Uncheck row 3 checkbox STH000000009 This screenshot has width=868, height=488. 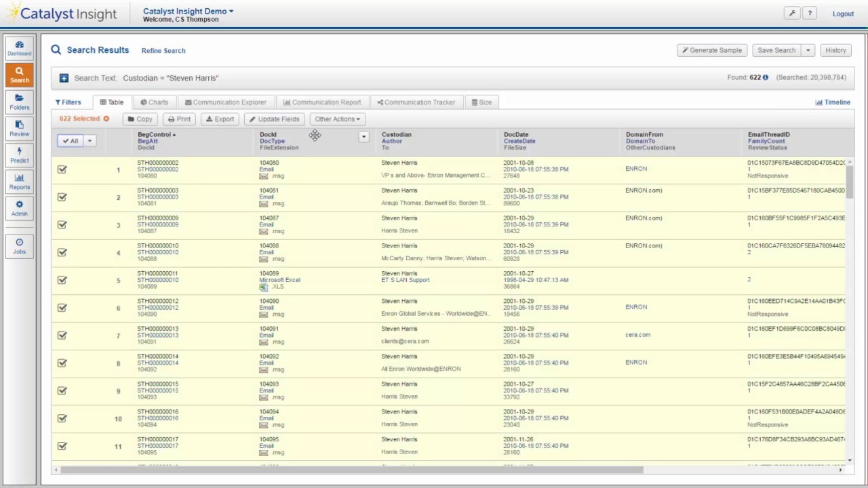[x=62, y=225]
